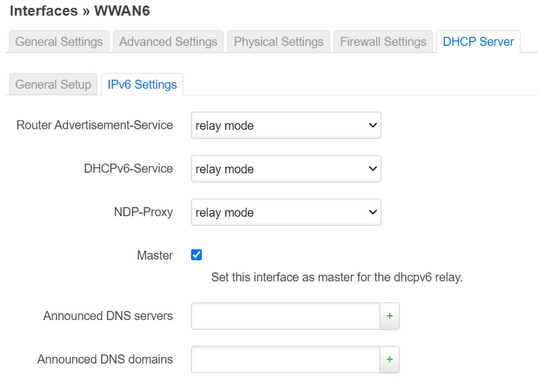Viewport: 538px width, 381px height.
Task: Click the "Interfaces » WWAN6" heading
Action: coord(80,11)
